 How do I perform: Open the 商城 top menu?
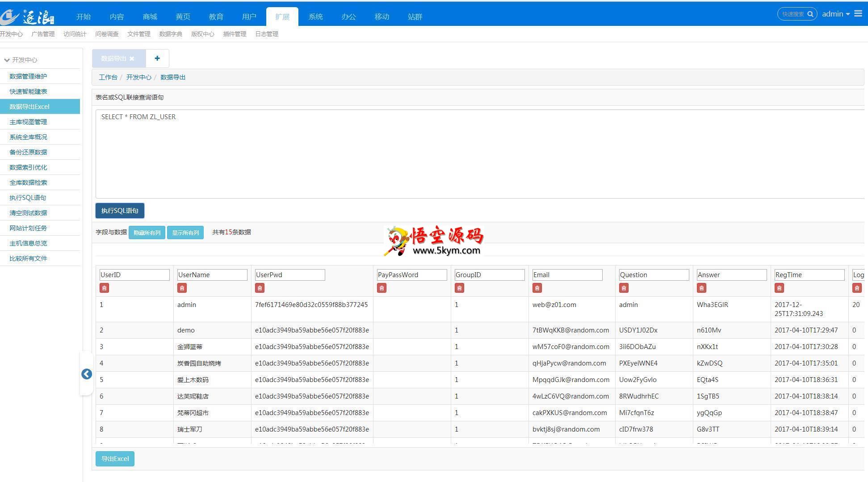coord(150,17)
